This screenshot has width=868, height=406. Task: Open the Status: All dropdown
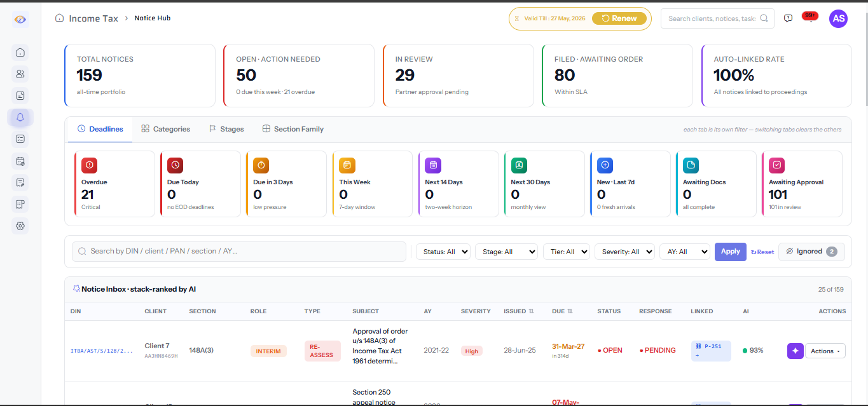point(443,252)
